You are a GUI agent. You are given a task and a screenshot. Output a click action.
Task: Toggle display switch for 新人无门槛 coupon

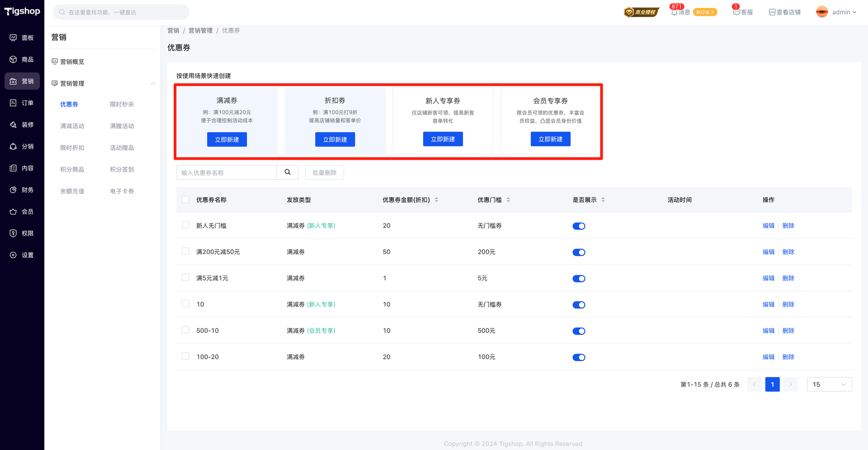click(x=579, y=226)
